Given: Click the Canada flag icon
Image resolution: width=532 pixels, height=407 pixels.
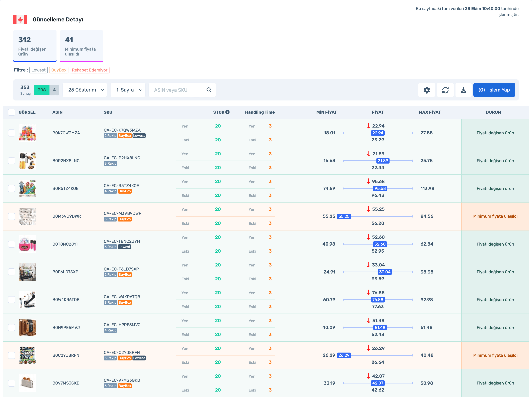Looking at the screenshot, I should [x=20, y=19].
